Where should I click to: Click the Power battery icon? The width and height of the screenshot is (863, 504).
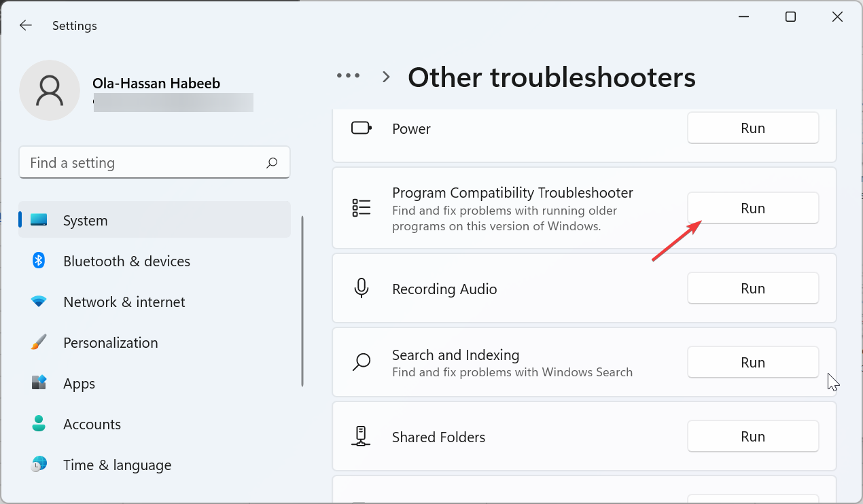362,128
